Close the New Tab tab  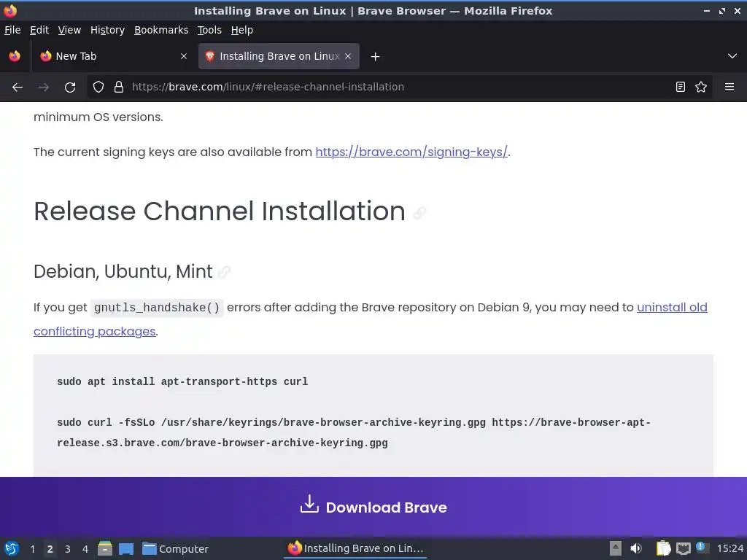click(x=184, y=56)
